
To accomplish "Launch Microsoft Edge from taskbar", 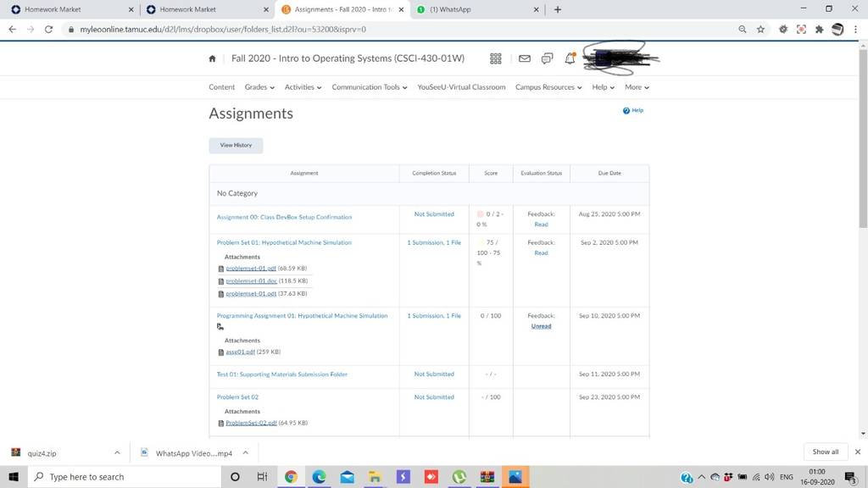I will click(319, 476).
